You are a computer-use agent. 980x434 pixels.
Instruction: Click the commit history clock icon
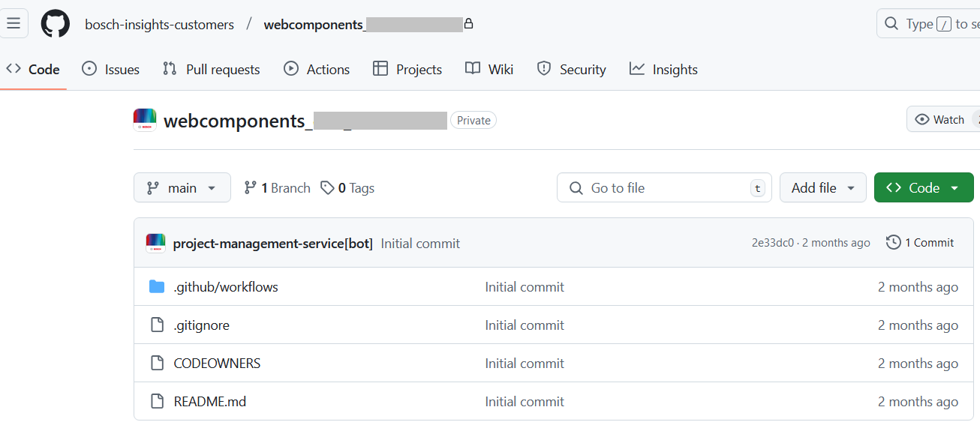893,243
